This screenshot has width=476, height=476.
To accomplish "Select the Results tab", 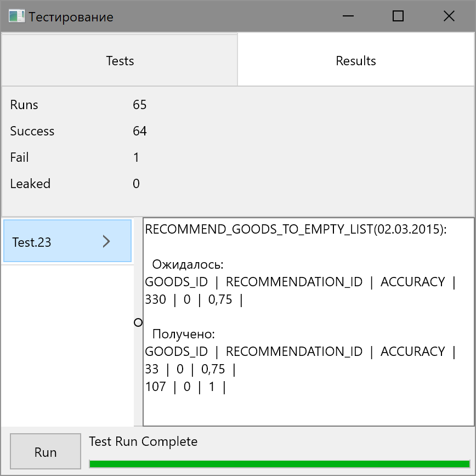I will (x=356, y=61).
